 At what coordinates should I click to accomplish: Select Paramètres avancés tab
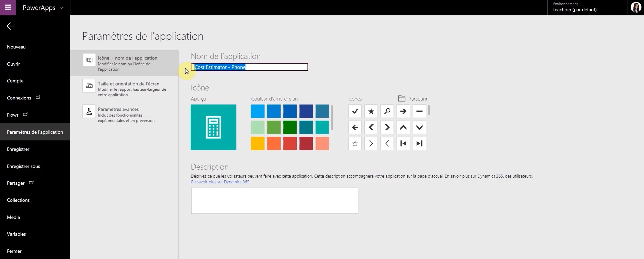pyautogui.click(x=124, y=115)
